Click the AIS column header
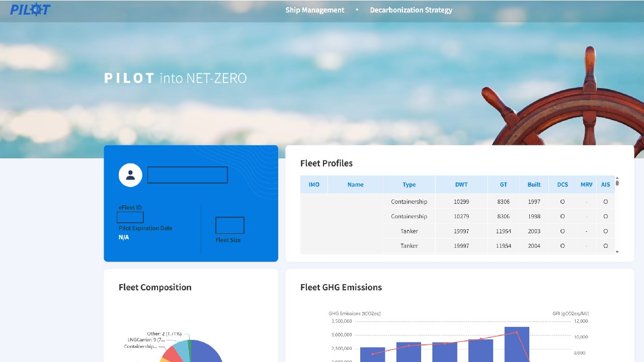 (605, 185)
